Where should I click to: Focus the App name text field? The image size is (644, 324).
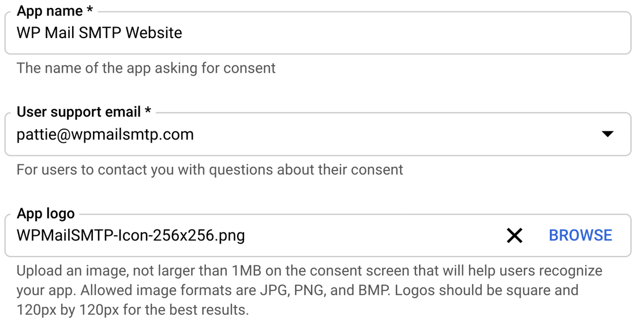coord(317,33)
